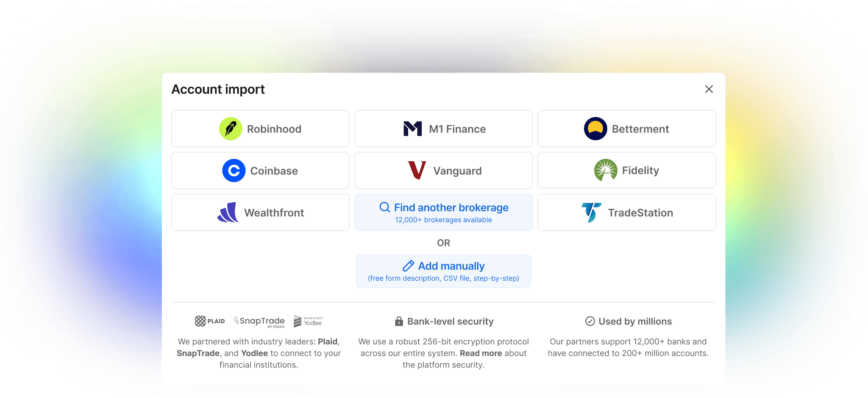Click the magnifying glass search icon
868x398 pixels.
point(384,207)
